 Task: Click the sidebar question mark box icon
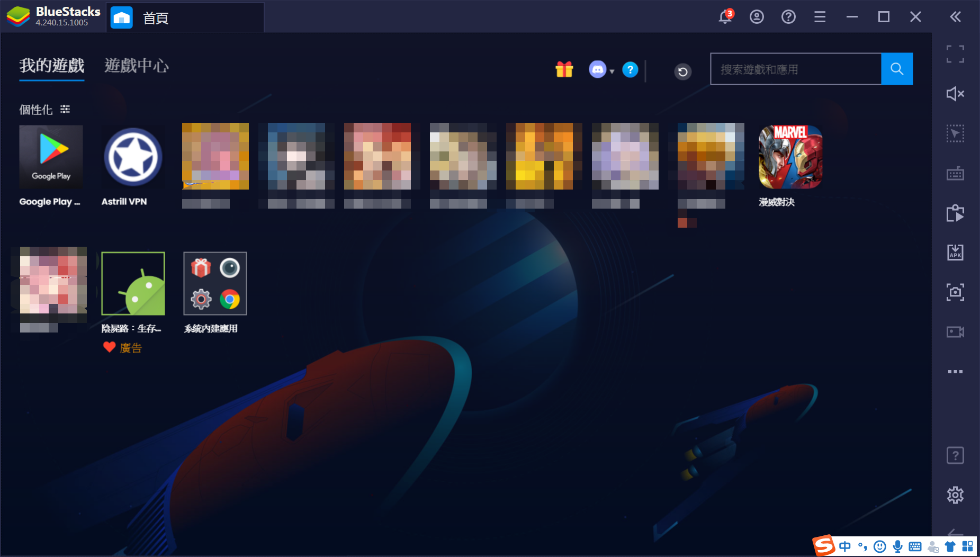955,455
